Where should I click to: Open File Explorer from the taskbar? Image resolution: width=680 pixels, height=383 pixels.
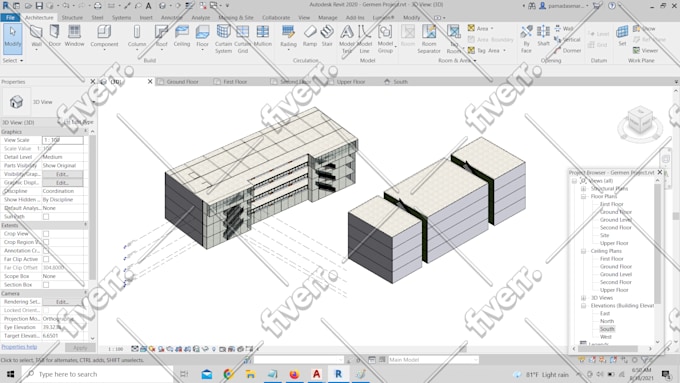tap(250, 374)
